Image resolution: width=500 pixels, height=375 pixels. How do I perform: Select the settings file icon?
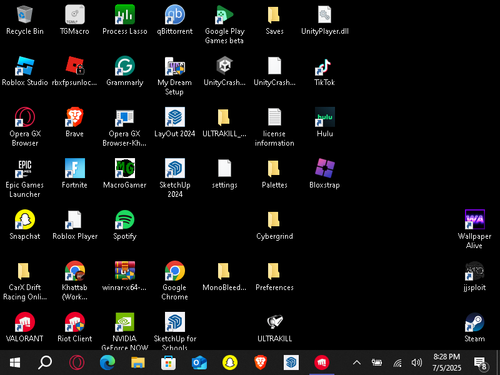[x=224, y=168]
